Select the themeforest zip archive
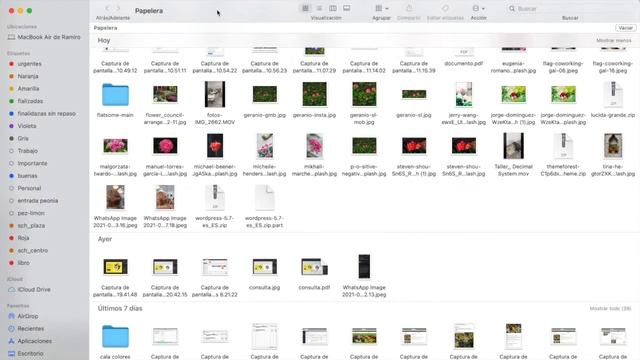The width and height of the screenshot is (640, 360). [563, 146]
